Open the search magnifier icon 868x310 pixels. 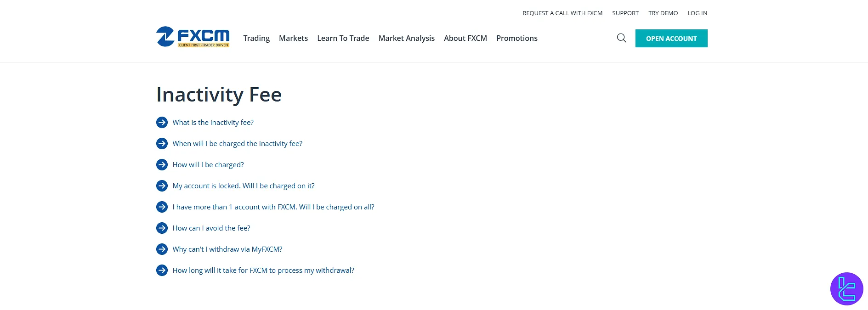pos(621,38)
